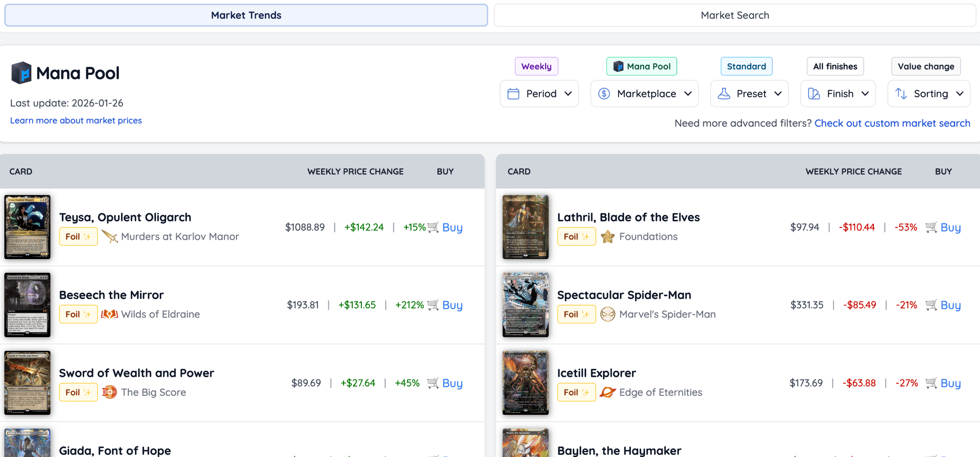Click the Foil badge on Lathril, Blade of the Elves
The image size is (980, 457).
pyautogui.click(x=576, y=237)
